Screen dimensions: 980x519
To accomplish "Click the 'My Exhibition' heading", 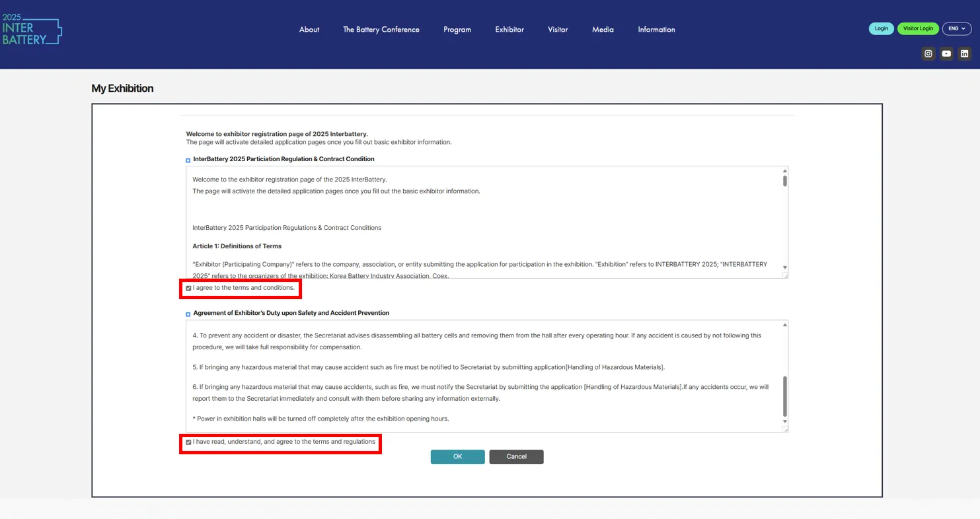I will point(122,88).
